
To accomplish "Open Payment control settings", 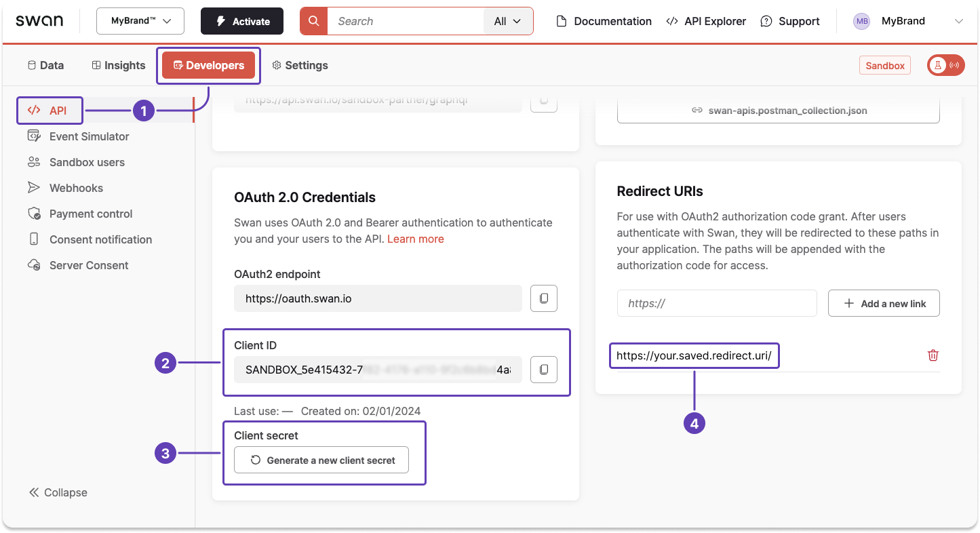I will pos(90,214).
